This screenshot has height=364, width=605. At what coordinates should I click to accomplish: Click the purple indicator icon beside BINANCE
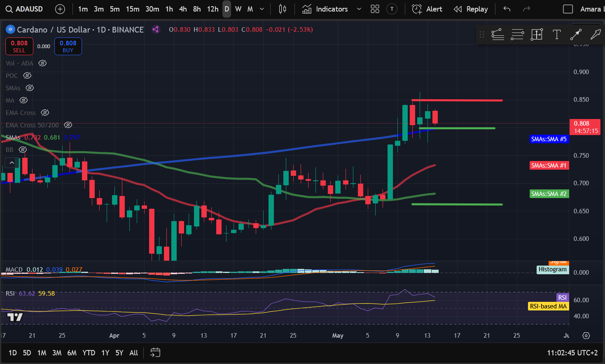tap(155, 29)
